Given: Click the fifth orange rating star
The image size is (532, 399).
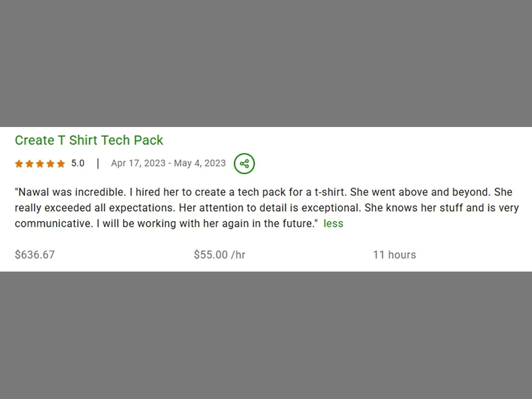Looking at the screenshot, I should pyautogui.click(x=61, y=164).
